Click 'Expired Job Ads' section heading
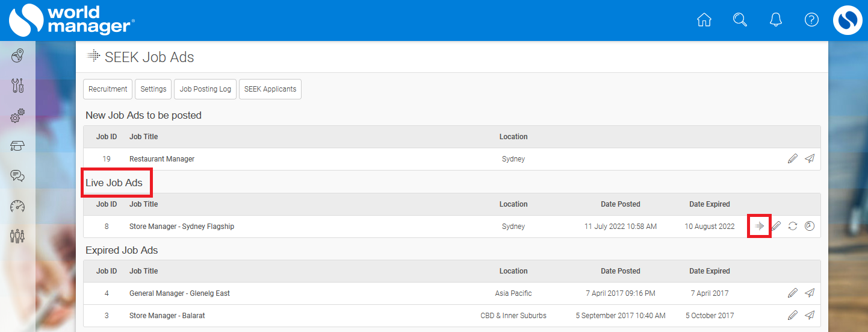This screenshot has width=868, height=332. pos(122,250)
